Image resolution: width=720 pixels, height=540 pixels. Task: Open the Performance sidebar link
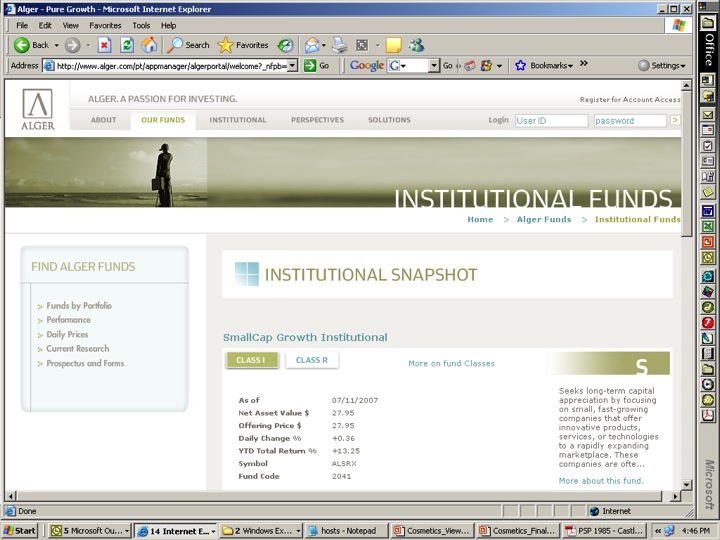coord(68,320)
